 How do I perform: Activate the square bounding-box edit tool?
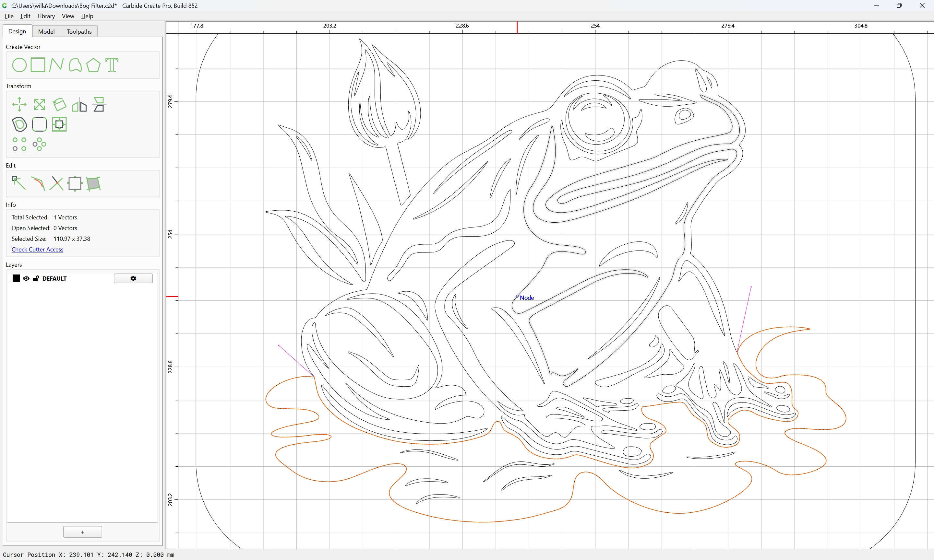tap(75, 183)
